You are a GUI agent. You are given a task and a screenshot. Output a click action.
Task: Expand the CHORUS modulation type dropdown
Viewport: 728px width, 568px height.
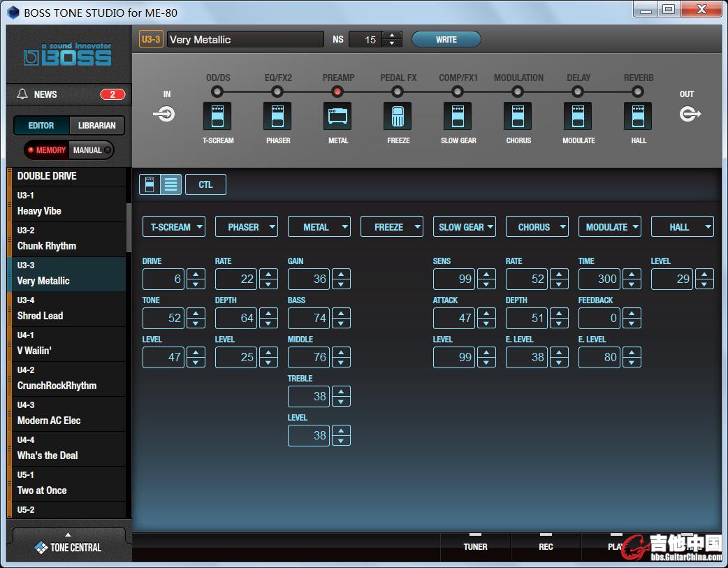[537, 227]
